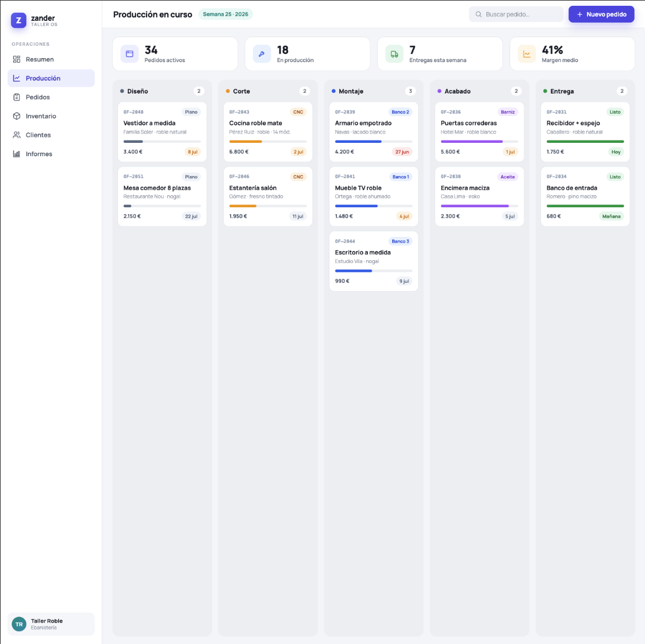Go to Producción in the sidebar
The height and width of the screenshot is (644, 645).
coord(51,78)
